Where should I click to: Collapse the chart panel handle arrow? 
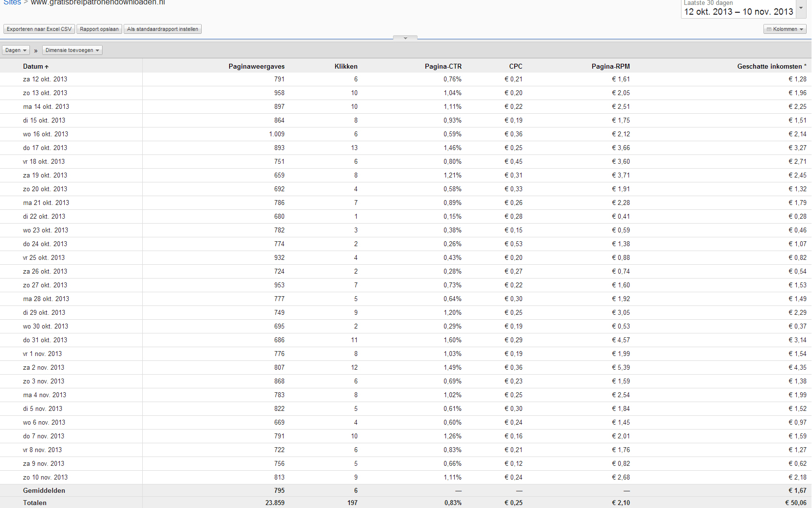(405, 38)
